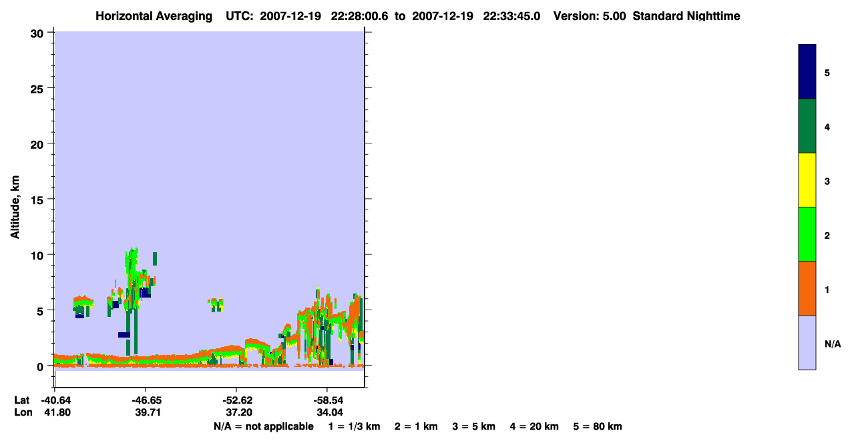Click the latitude value -52.62
Viewport: 868px width, 445px height.
tap(236, 400)
